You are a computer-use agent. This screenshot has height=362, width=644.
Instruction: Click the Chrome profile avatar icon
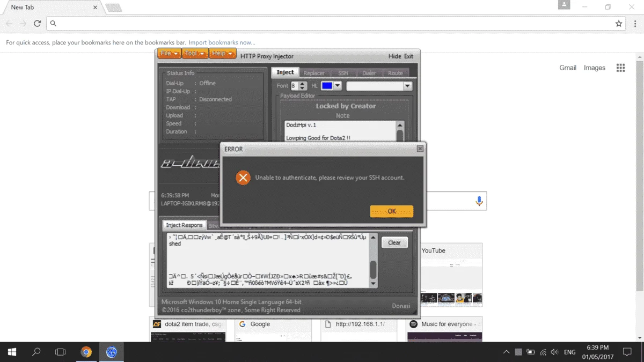pyautogui.click(x=563, y=5)
